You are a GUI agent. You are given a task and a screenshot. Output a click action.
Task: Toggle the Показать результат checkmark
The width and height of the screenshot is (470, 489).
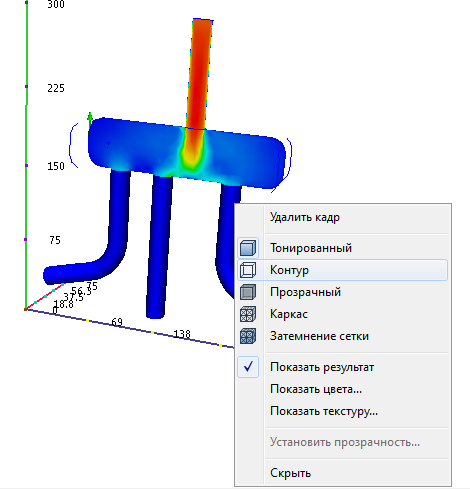(248, 367)
